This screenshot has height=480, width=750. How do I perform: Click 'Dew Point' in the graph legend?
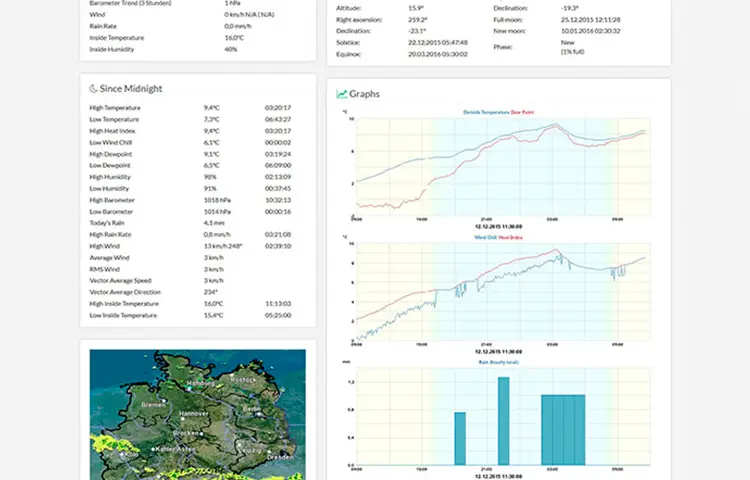tap(522, 112)
